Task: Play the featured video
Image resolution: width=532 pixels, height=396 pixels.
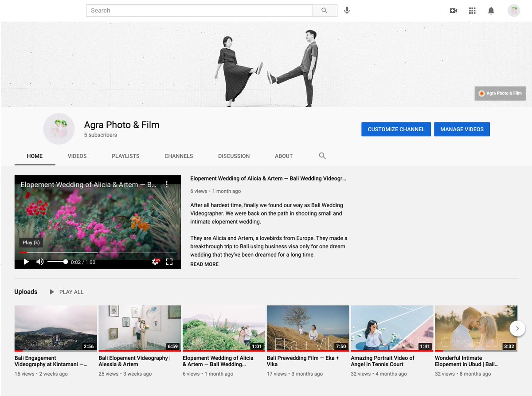Action: pos(26,262)
